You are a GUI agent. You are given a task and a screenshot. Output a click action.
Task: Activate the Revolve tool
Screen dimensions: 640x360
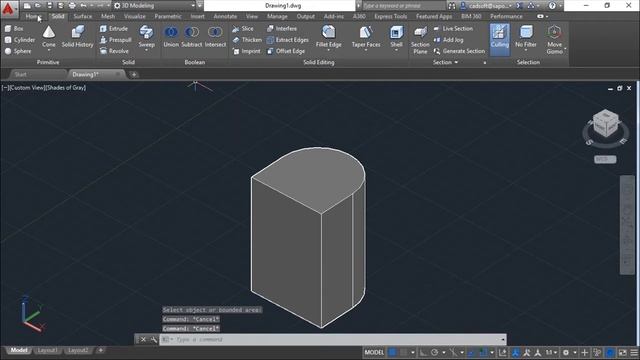click(114, 51)
